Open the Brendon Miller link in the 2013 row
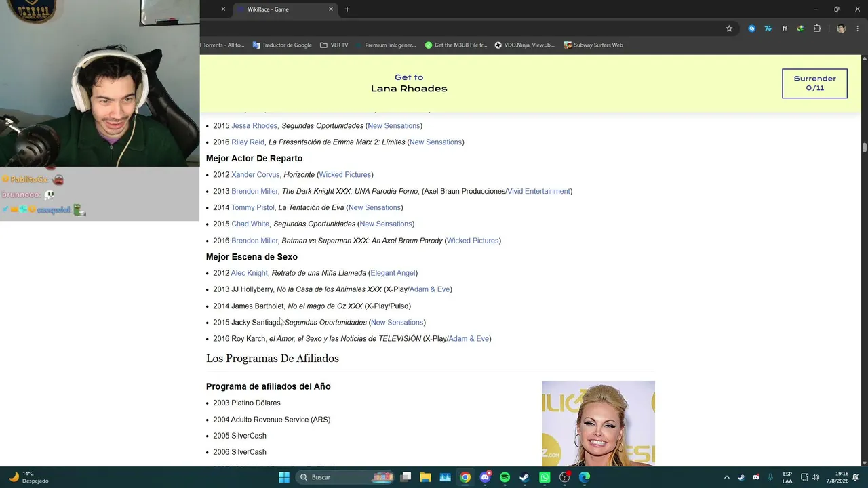This screenshot has width=868, height=488. point(254,192)
